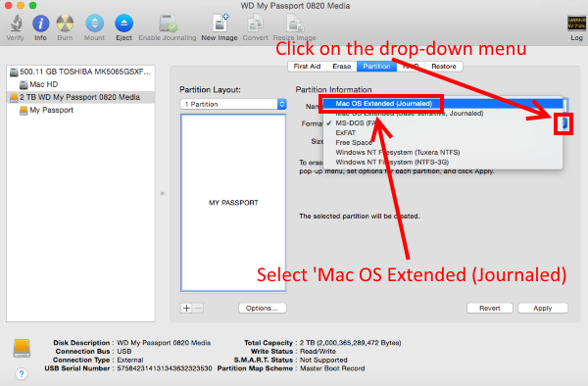Viewport: 588px width, 386px height.
Task: Minimize the Disk Utility window
Action: pos(21,5)
